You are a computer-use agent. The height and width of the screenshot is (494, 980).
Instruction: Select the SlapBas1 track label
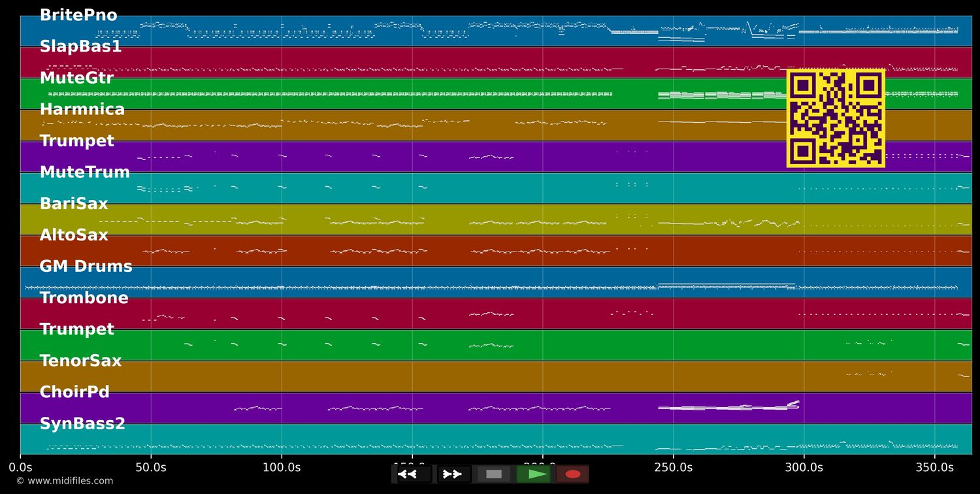tap(80, 47)
